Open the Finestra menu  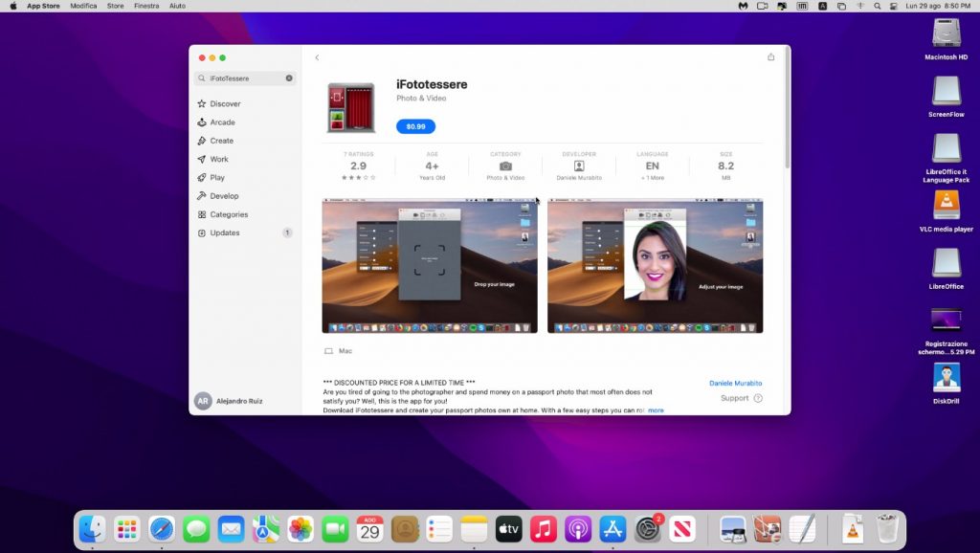(146, 6)
